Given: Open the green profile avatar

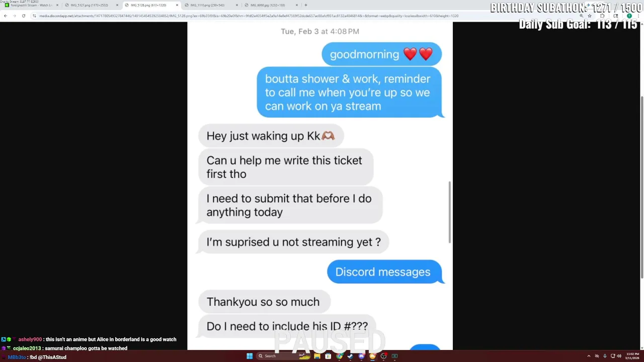Looking at the screenshot, I should (x=629, y=16).
